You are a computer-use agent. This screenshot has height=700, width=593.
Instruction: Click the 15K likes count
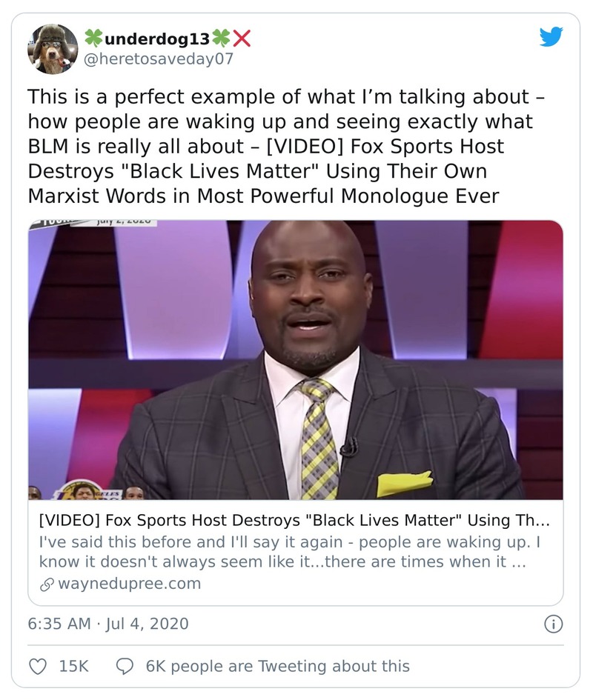pos(73,666)
